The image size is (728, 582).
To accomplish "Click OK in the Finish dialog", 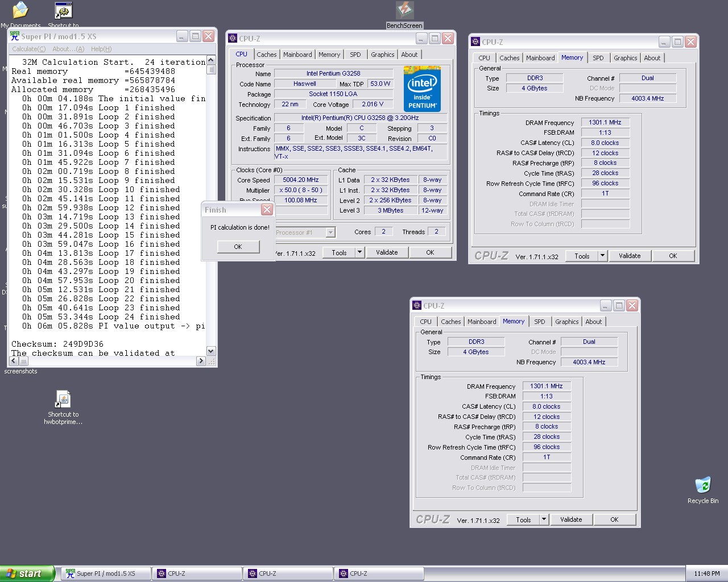I will point(238,247).
